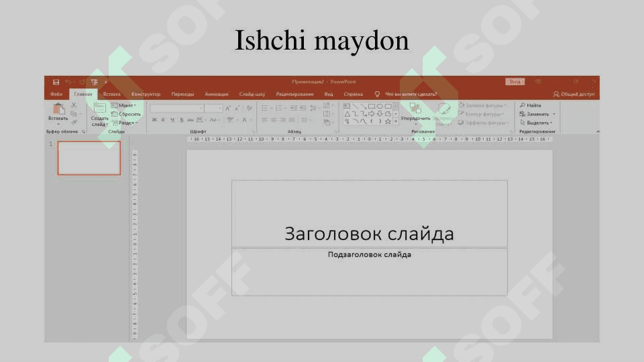The height and width of the screenshot is (362, 644).
Task: Switch to the Слайд-шоу tab
Action: point(252,94)
